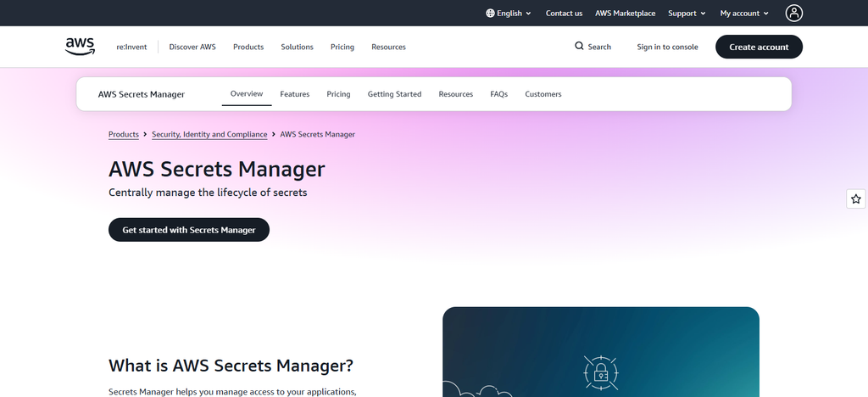Click Get started with Secrets Manager button
Viewport: 868px width, 397px height.
click(x=189, y=230)
